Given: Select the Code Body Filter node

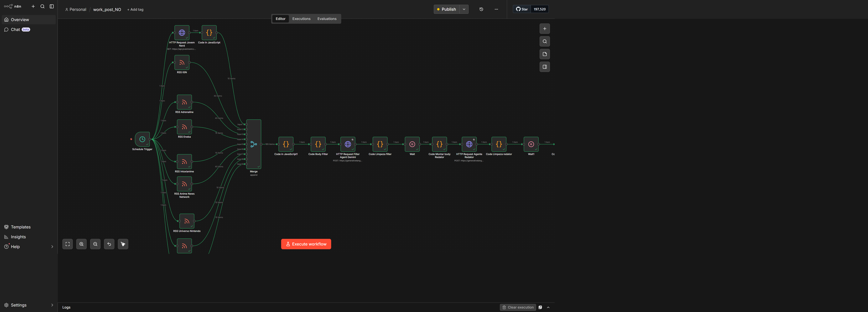Looking at the screenshot, I should 318,144.
